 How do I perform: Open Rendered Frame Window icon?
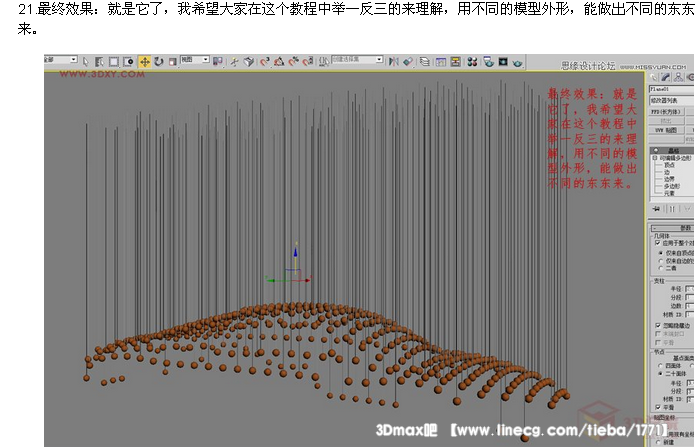click(503, 61)
